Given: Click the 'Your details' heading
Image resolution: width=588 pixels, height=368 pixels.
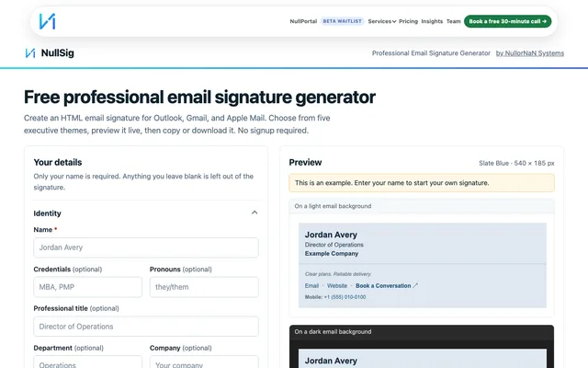Looking at the screenshot, I should point(58,162).
